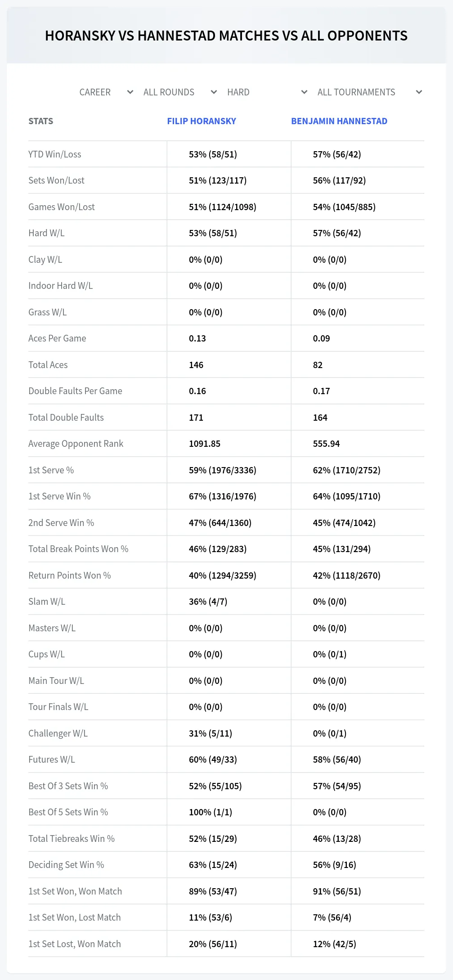Click Horansky's Total Aces value 146

(196, 365)
